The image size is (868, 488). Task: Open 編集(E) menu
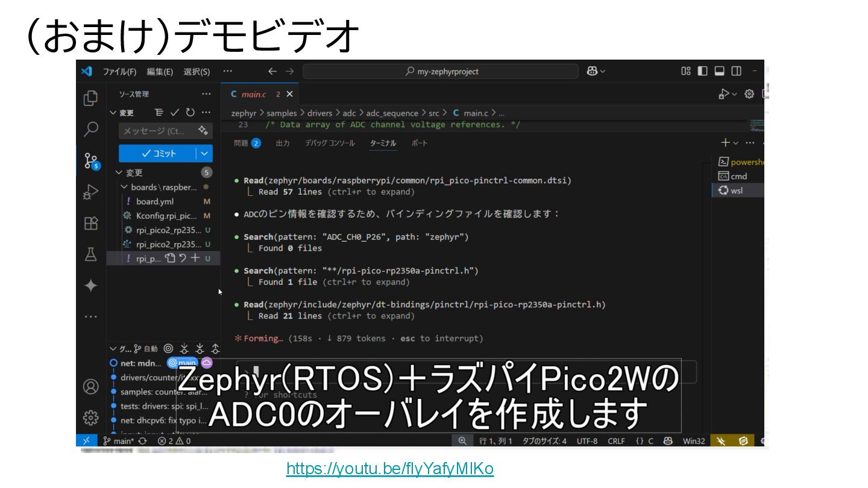click(160, 72)
